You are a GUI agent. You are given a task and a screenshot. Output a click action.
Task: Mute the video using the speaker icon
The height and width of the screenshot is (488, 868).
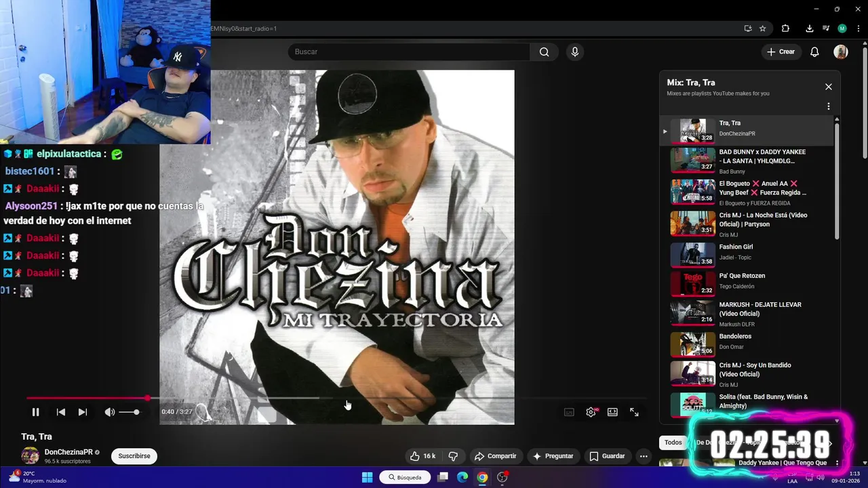[x=109, y=412]
